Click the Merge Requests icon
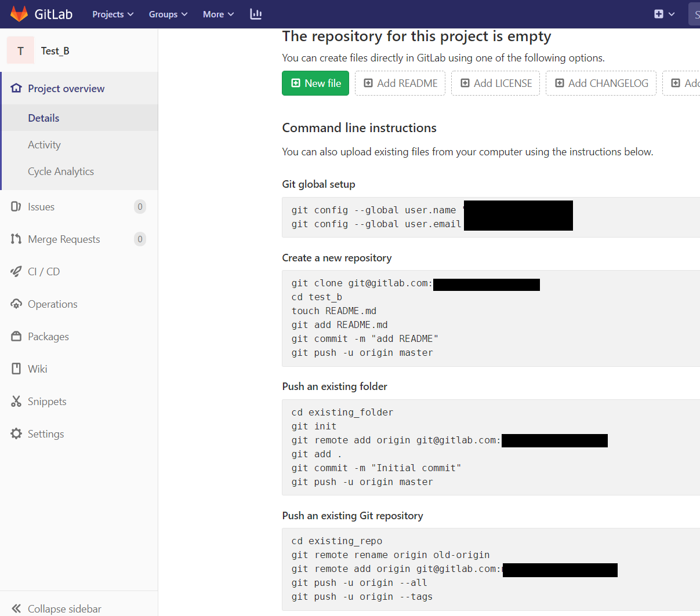Image resolution: width=700 pixels, height=616 pixels. (16, 239)
